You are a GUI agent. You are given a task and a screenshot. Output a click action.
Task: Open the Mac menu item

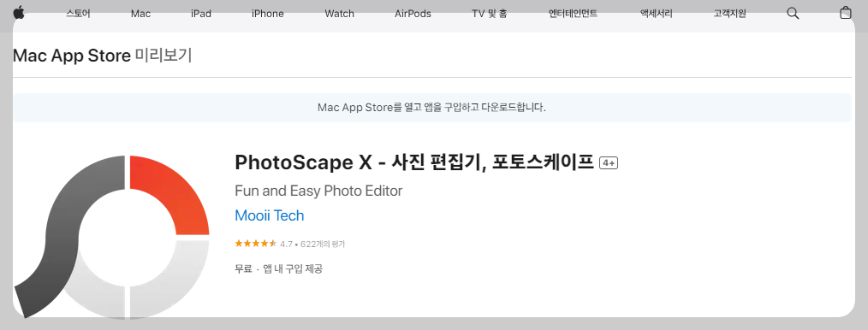point(140,14)
